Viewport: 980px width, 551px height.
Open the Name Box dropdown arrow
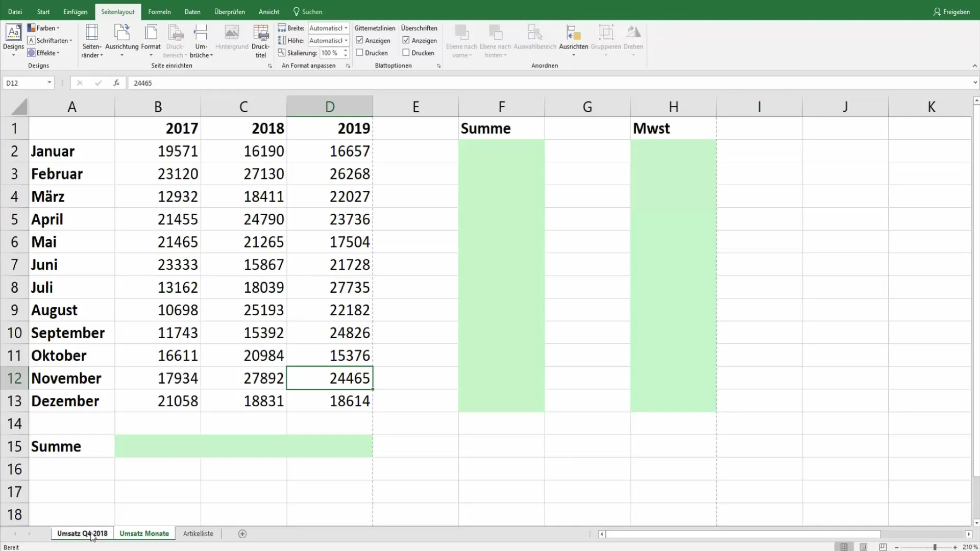49,83
